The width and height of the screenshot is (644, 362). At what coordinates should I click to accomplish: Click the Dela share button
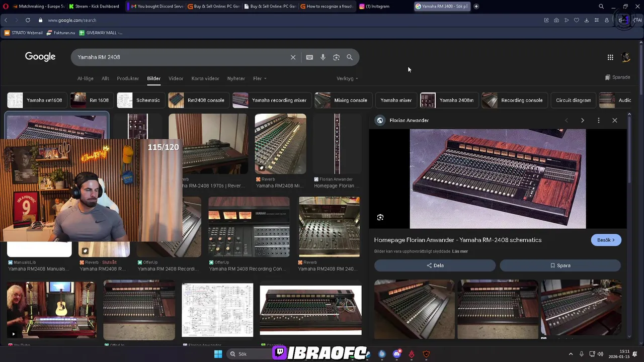click(435, 265)
